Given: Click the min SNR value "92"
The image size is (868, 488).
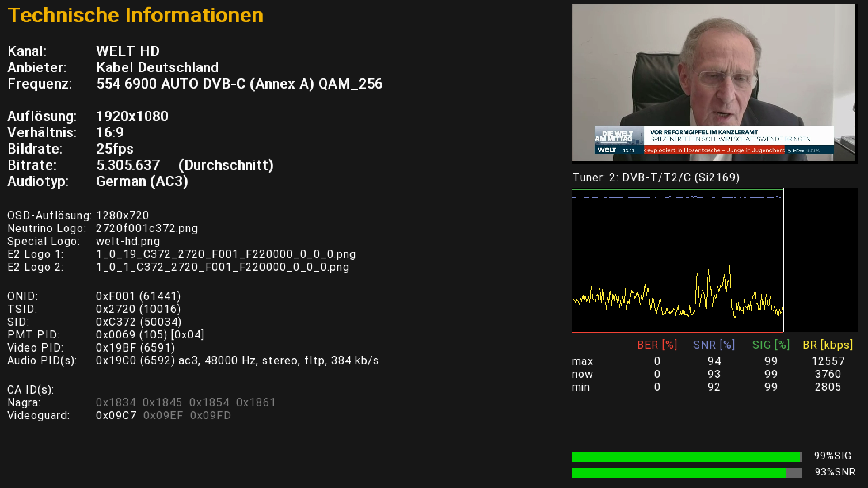Looking at the screenshot, I should 714,387.
